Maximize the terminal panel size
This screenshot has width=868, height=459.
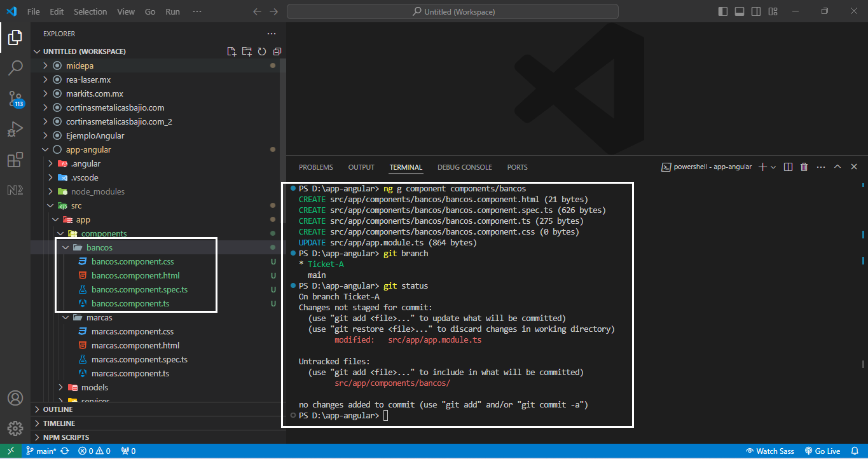837,167
